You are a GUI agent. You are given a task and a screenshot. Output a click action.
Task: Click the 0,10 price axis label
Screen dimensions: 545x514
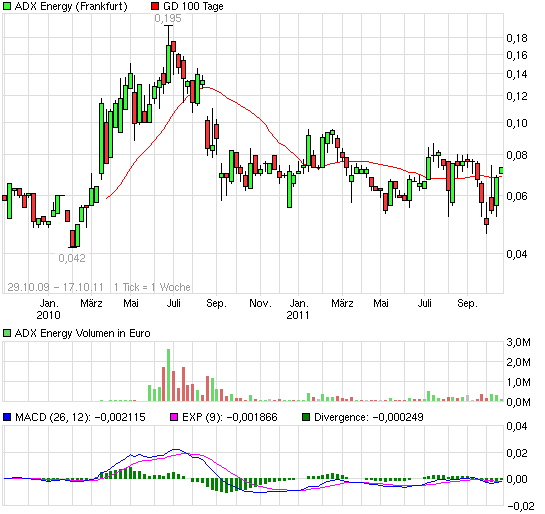517,123
